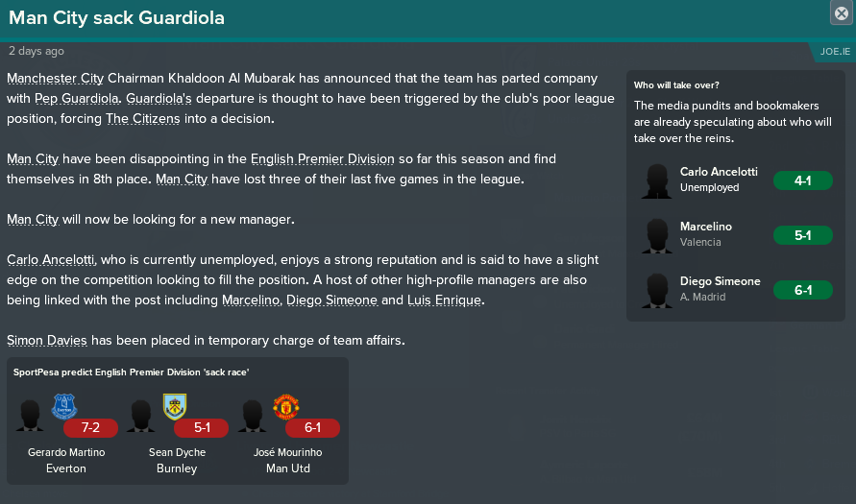Click the Manchester United club badge
This screenshot has width=856, height=504.
286,406
